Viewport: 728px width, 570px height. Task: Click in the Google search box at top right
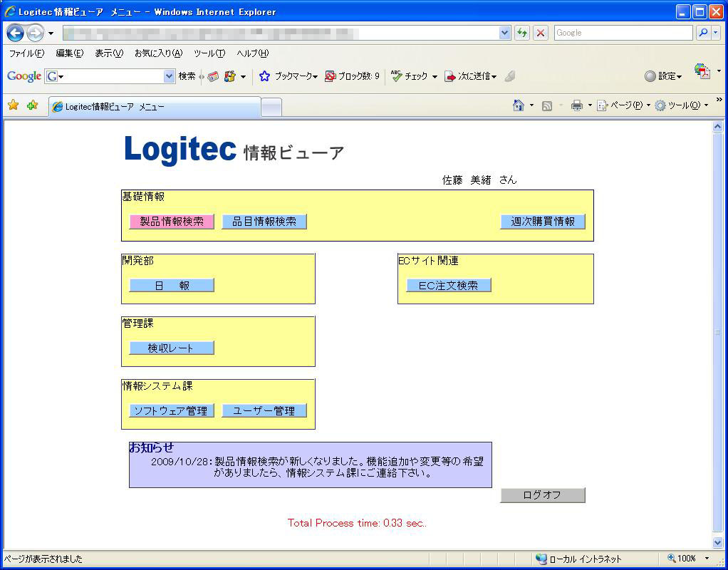tap(623, 33)
